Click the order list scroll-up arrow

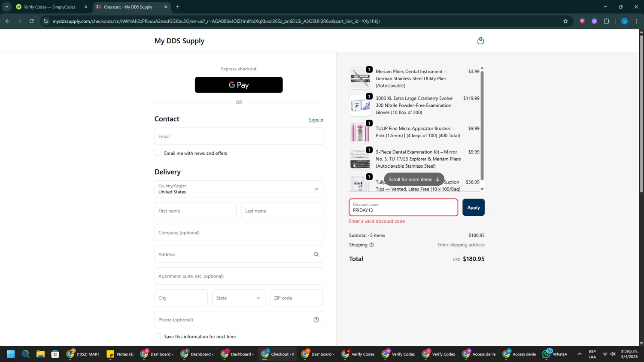482,68
